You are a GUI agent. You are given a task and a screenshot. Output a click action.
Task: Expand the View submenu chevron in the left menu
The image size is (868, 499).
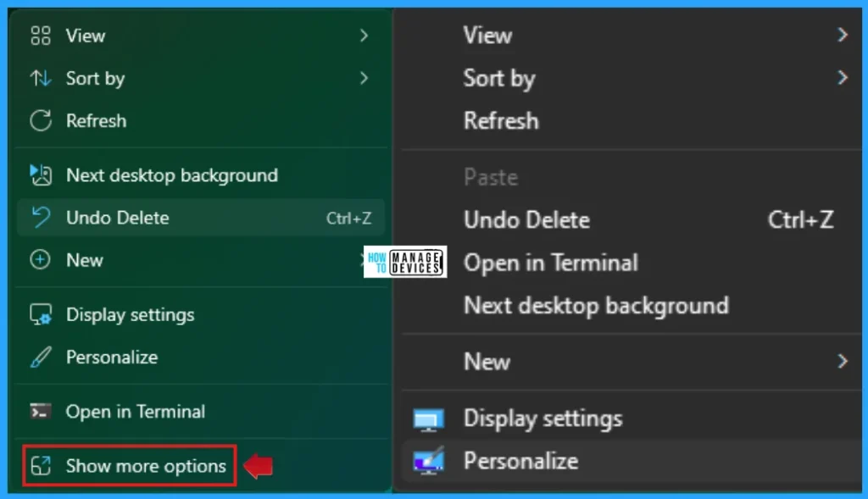(364, 36)
